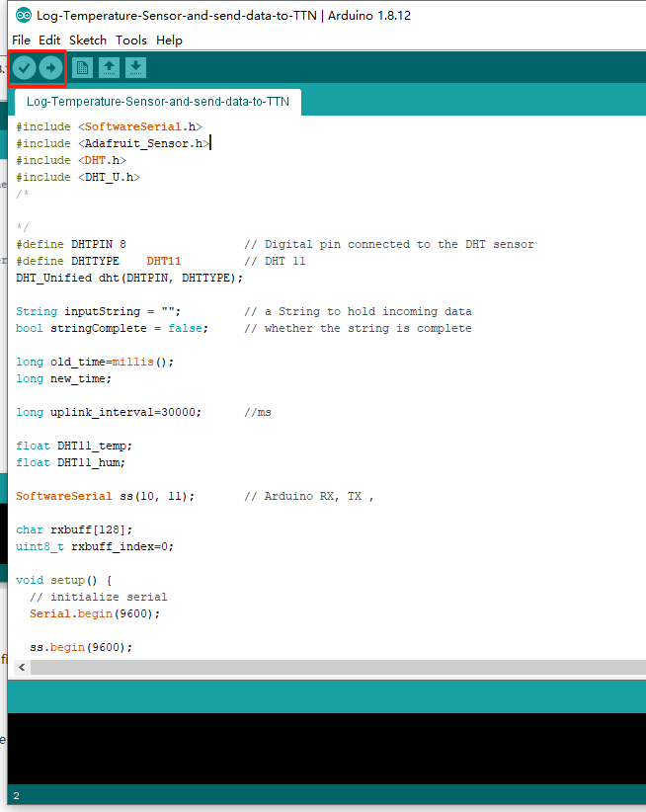Open the Help menu
The width and height of the screenshot is (646, 812).
169,40
